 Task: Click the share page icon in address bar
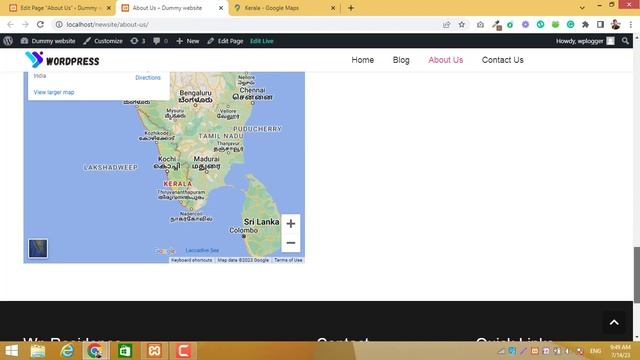coord(447,24)
